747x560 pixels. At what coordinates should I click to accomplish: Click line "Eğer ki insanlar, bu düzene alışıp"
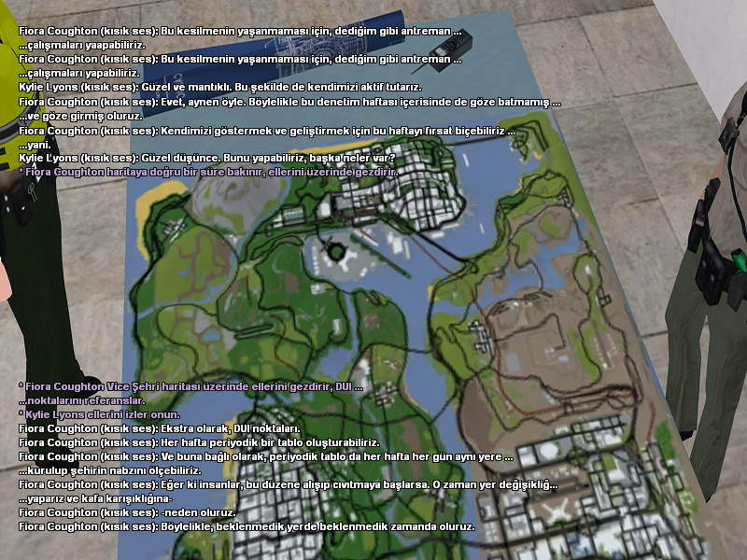click(289, 484)
